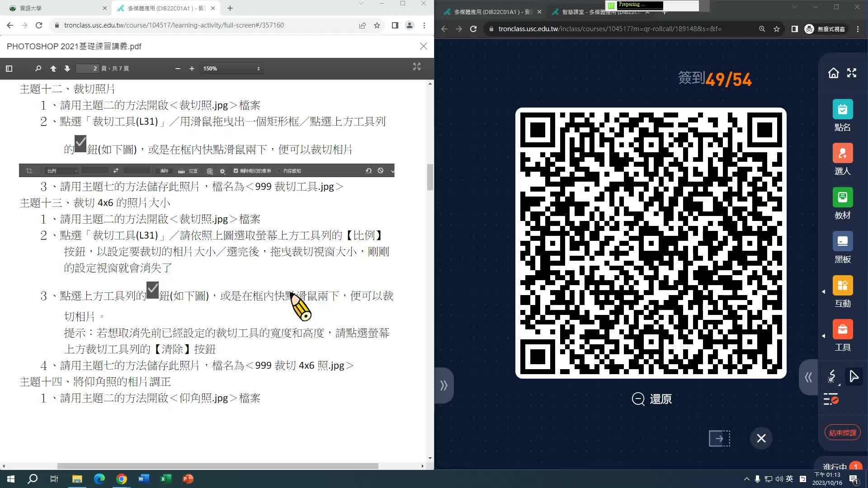868x488 pixels.
Task: Open left browser three-dot menu
Action: click(424, 25)
